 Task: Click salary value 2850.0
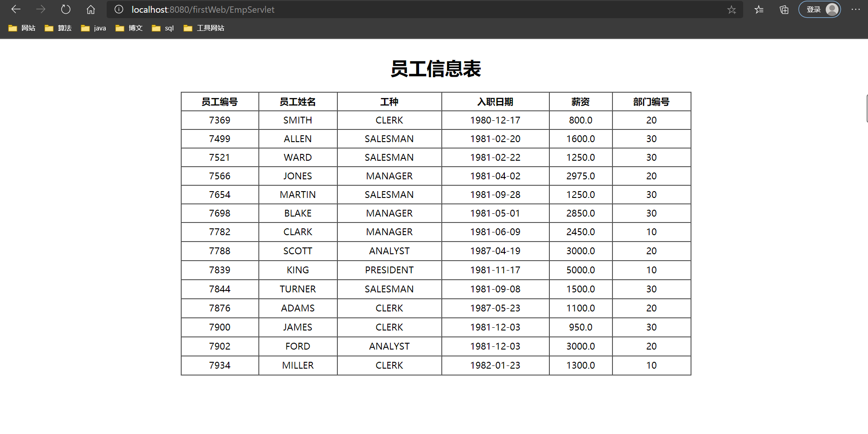[581, 213]
